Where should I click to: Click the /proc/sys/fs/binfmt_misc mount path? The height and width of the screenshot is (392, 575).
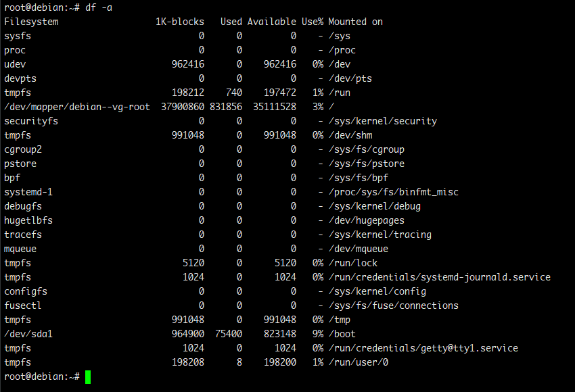pos(394,192)
